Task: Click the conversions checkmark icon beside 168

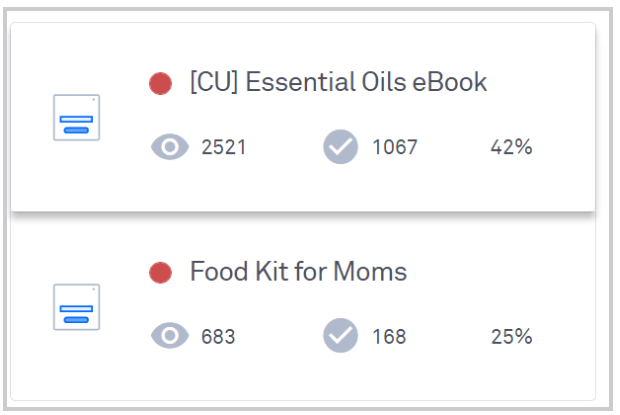Action: coord(340,336)
